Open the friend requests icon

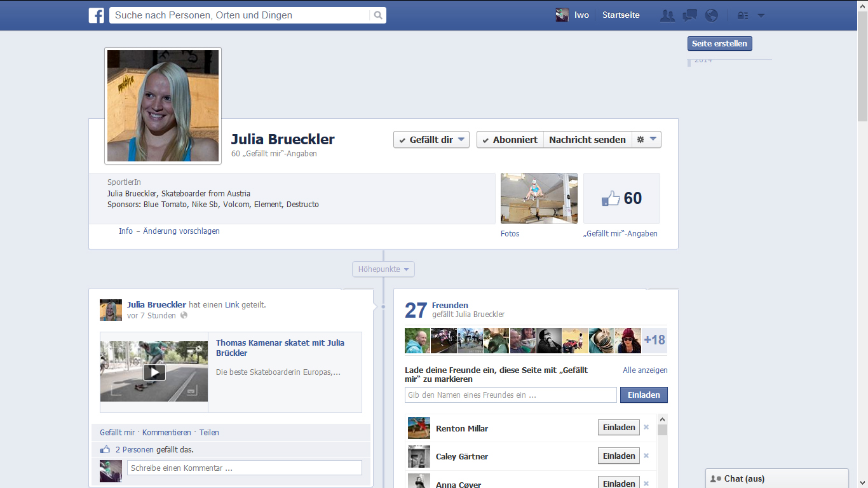[667, 15]
